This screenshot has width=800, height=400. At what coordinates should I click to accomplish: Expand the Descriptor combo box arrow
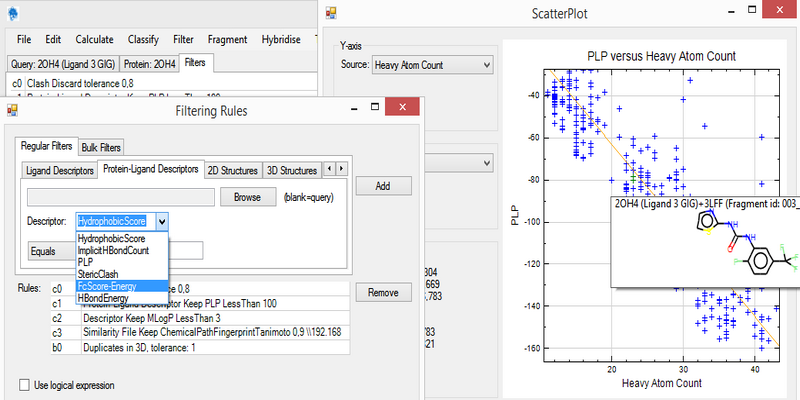coord(163,222)
